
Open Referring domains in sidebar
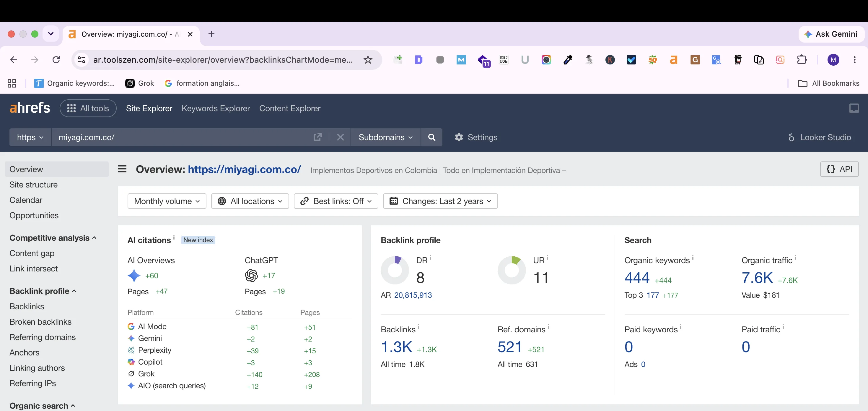43,337
